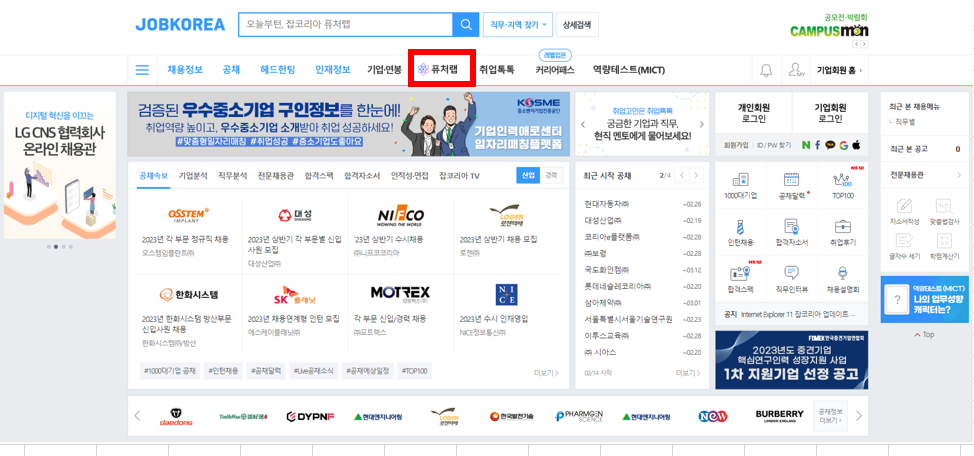Click the CAMPUSmon logo

[x=829, y=30]
